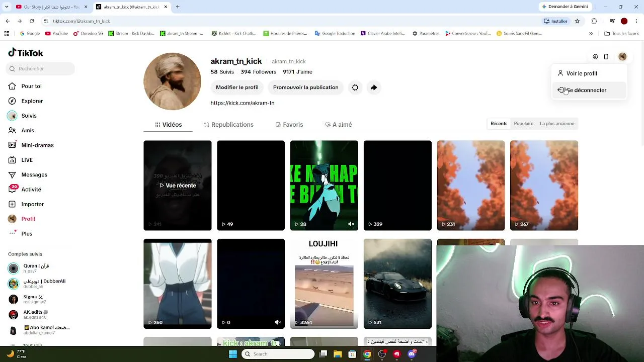Click the Installer app button in address bar
The width and height of the screenshot is (644, 362).
pos(555,21)
